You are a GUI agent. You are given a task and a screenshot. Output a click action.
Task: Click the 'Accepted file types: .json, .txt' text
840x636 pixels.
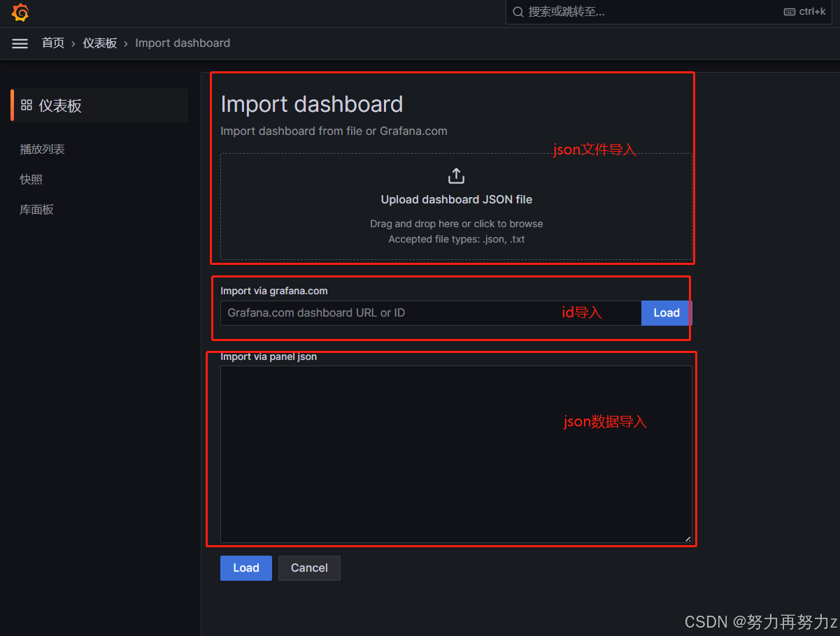(457, 239)
